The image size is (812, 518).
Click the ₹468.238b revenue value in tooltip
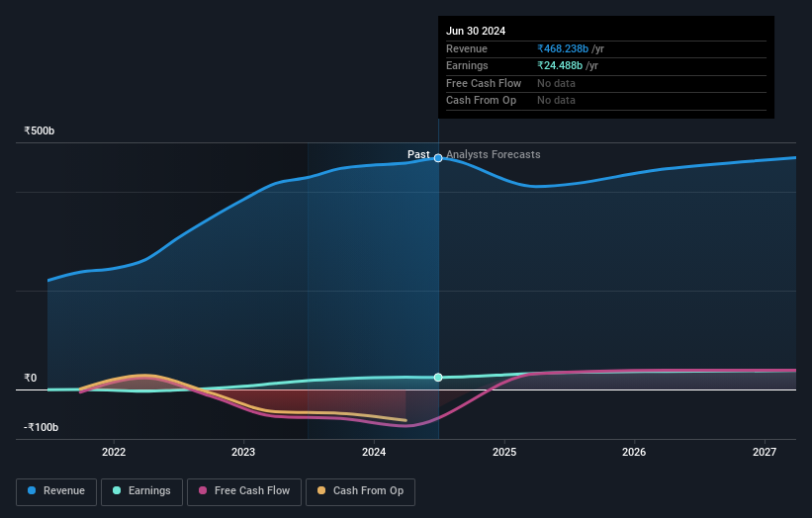pos(563,48)
